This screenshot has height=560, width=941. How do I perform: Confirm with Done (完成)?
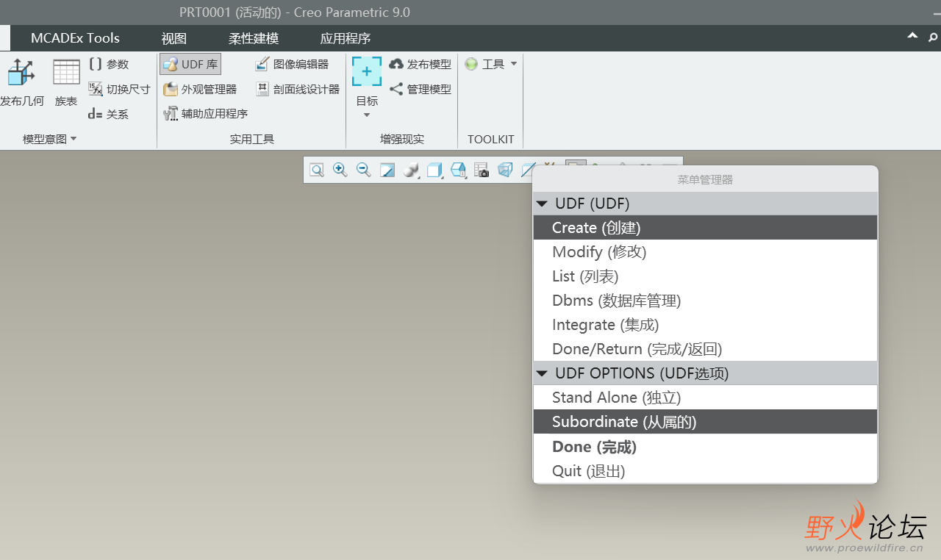point(706,447)
